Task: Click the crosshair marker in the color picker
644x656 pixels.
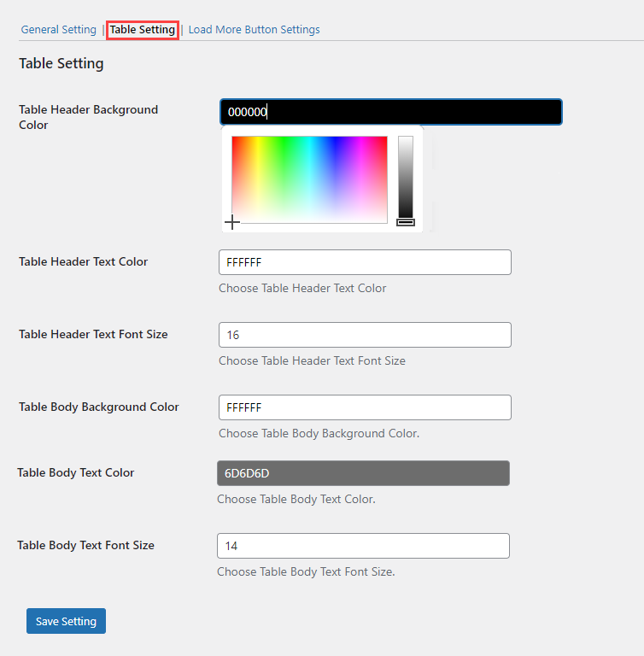Action: coord(232,222)
